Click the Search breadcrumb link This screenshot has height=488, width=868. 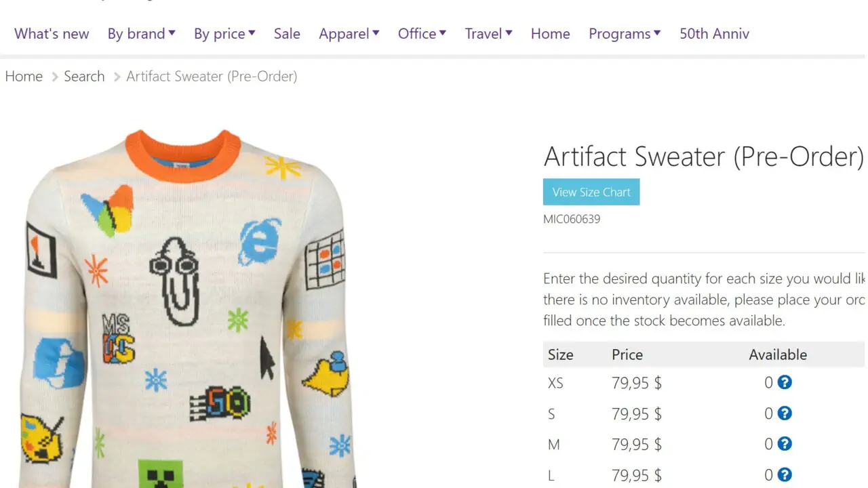click(84, 77)
